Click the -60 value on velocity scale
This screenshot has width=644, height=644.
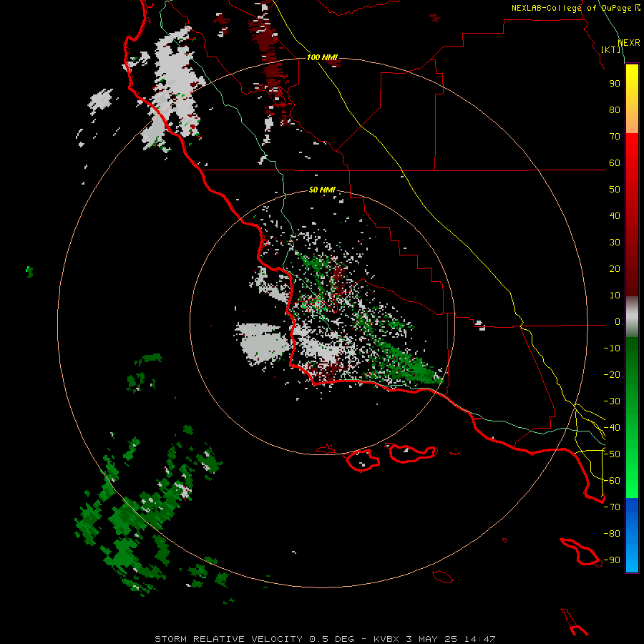[x=612, y=481]
